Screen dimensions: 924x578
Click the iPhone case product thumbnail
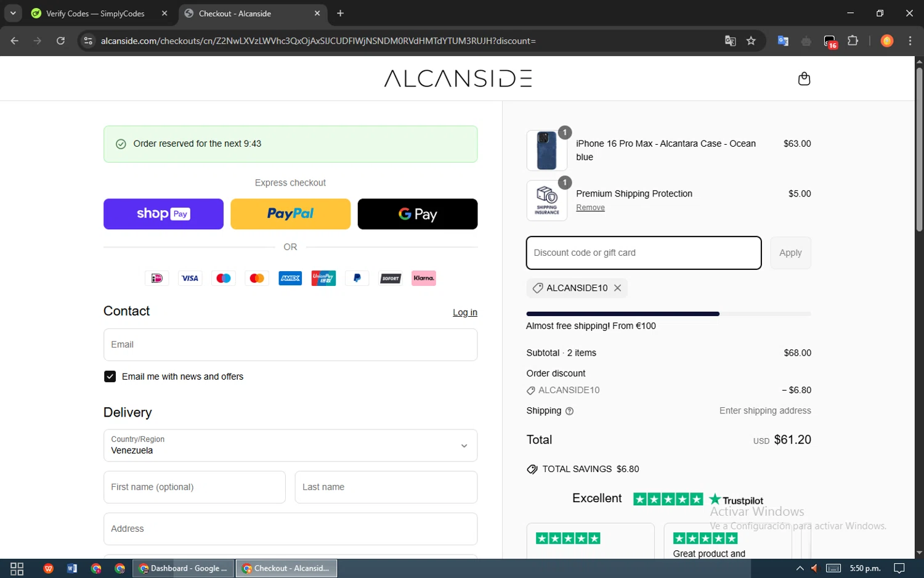click(547, 150)
